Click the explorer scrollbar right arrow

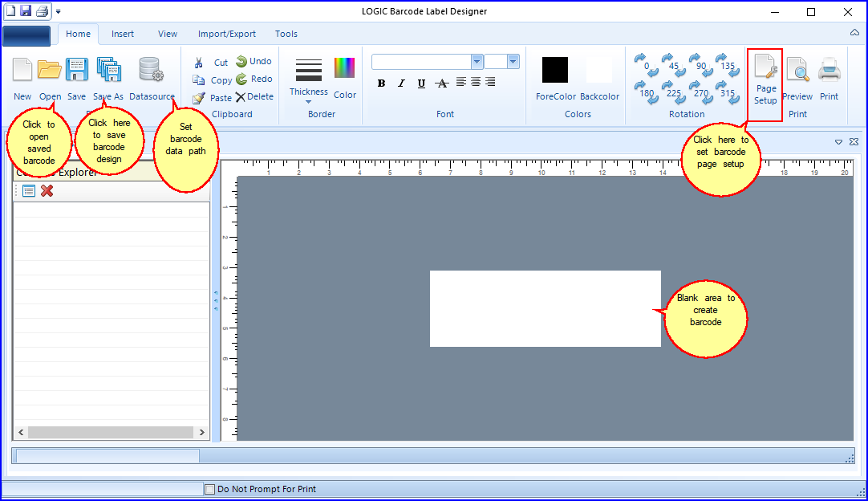click(x=201, y=432)
